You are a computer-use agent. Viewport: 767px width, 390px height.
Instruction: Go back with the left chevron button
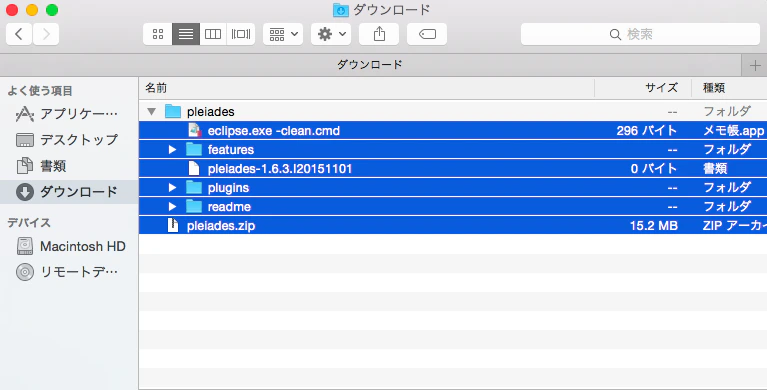[19, 34]
